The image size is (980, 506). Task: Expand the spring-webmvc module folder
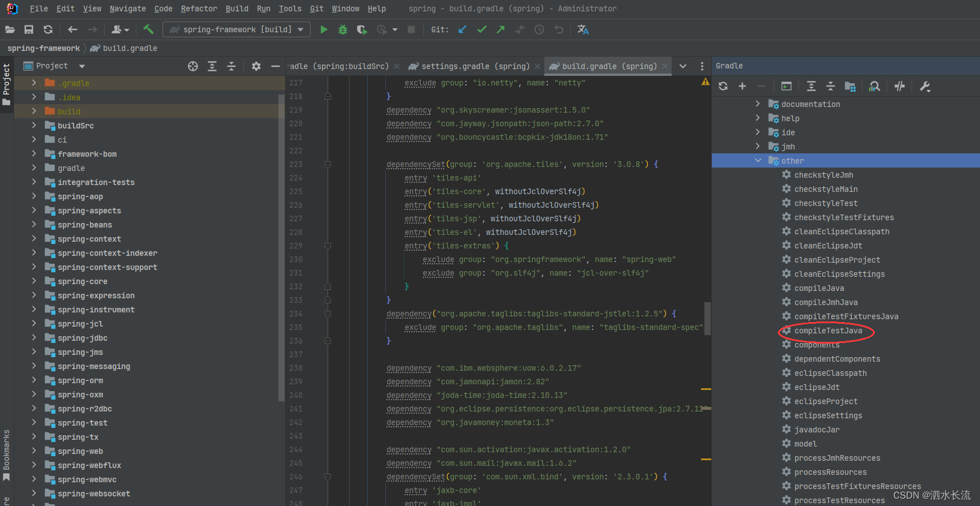[34, 479]
